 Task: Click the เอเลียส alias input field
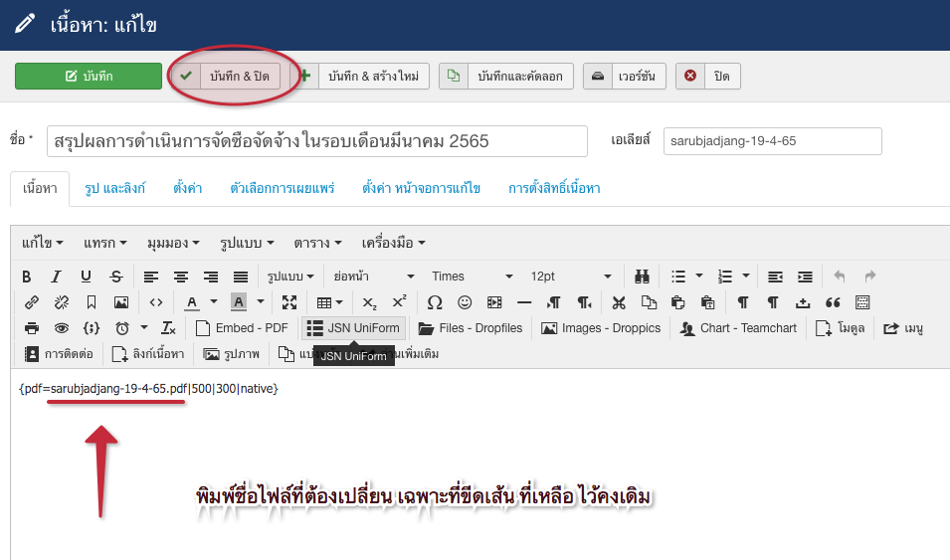pos(772,141)
